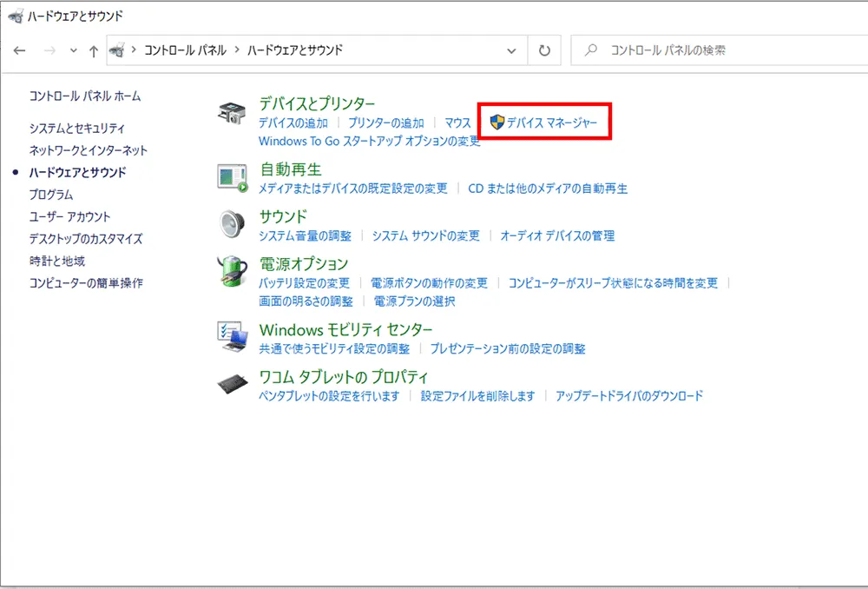868x589 pixels.
Task: Click システム音量の調整 link
Action: [305, 235]
